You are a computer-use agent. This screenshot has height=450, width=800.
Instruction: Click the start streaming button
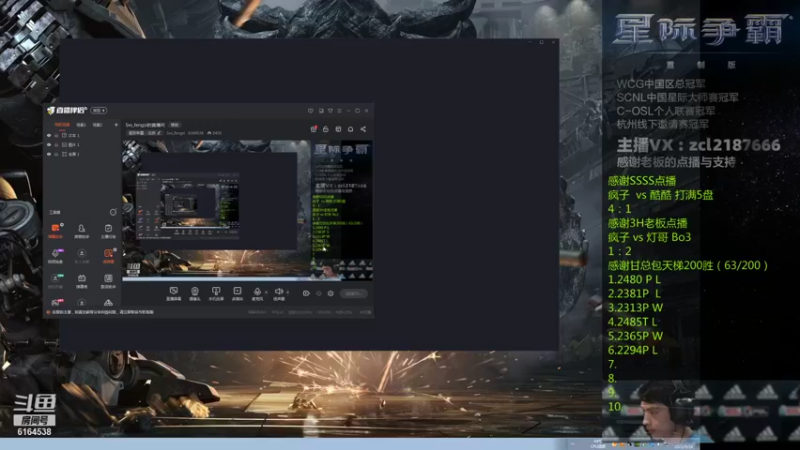[x=354, y=293]
